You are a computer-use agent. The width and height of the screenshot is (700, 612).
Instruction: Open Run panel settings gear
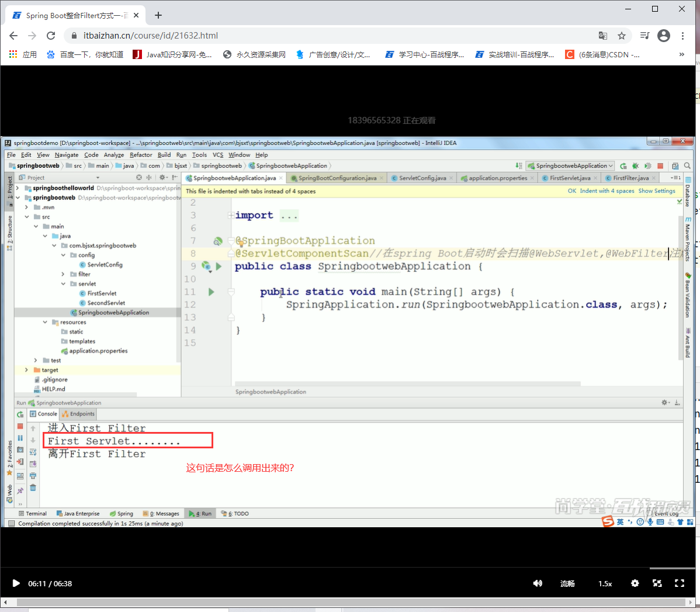(664, 403)
